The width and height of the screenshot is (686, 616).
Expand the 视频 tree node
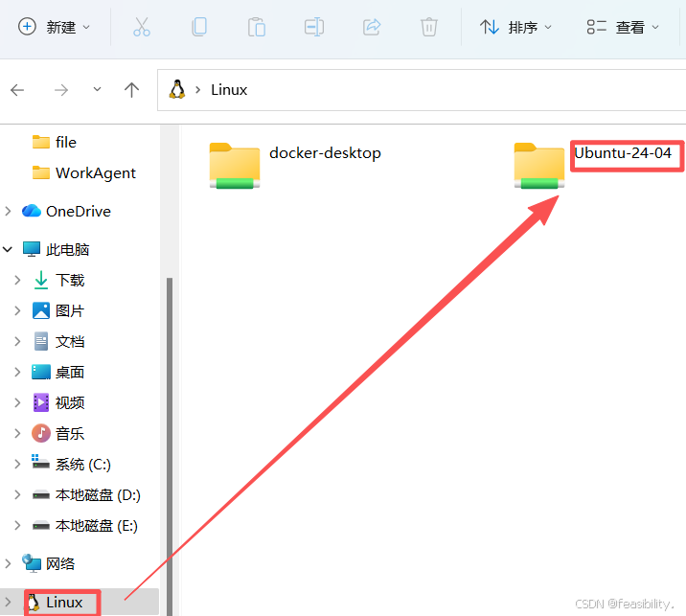(17, 403)
